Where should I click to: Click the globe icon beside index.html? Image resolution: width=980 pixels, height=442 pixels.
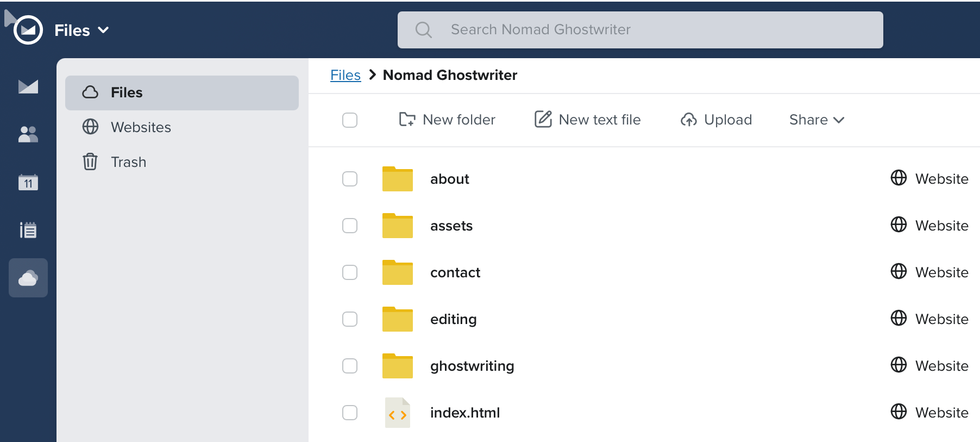pyautogui.click(x=899, y=412)
